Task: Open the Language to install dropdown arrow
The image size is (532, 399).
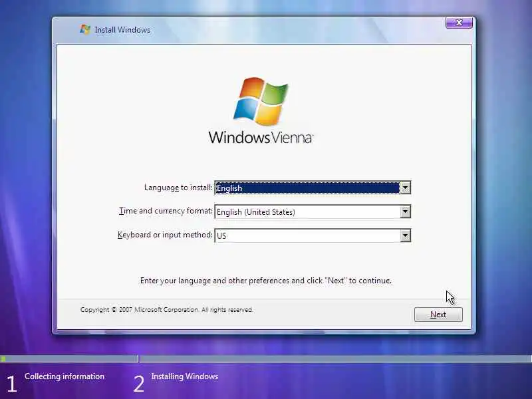Action: pyautogui.click(x=405, y=188)
